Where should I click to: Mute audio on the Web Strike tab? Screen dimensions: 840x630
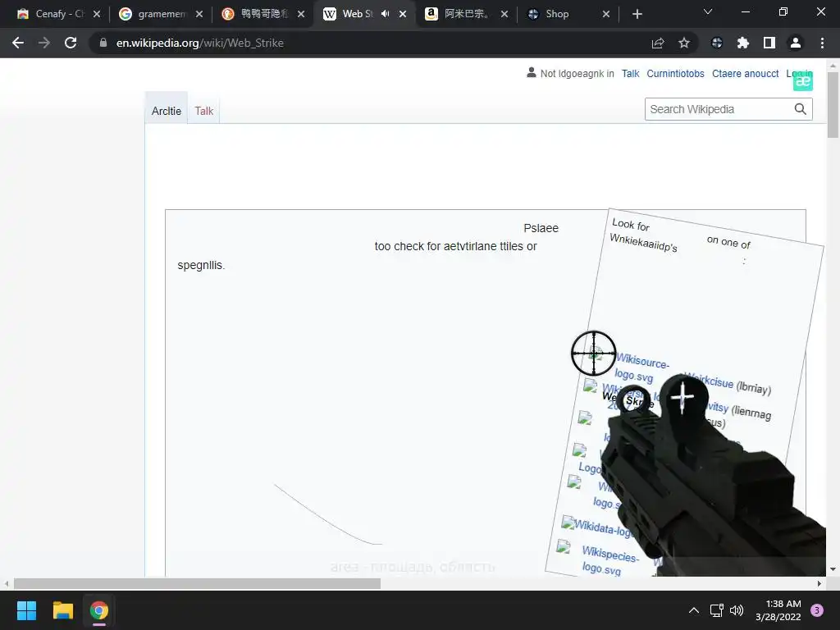(386, 14)
